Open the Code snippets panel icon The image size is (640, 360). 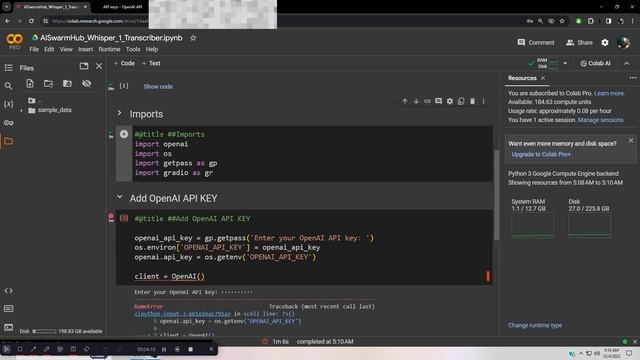click(x=8, y=291)
